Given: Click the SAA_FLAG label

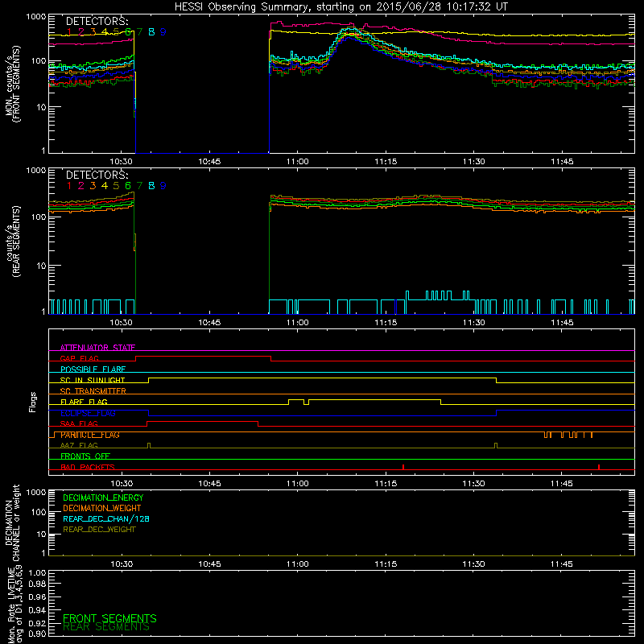Looking at the screenshot, I should (79, 423).
